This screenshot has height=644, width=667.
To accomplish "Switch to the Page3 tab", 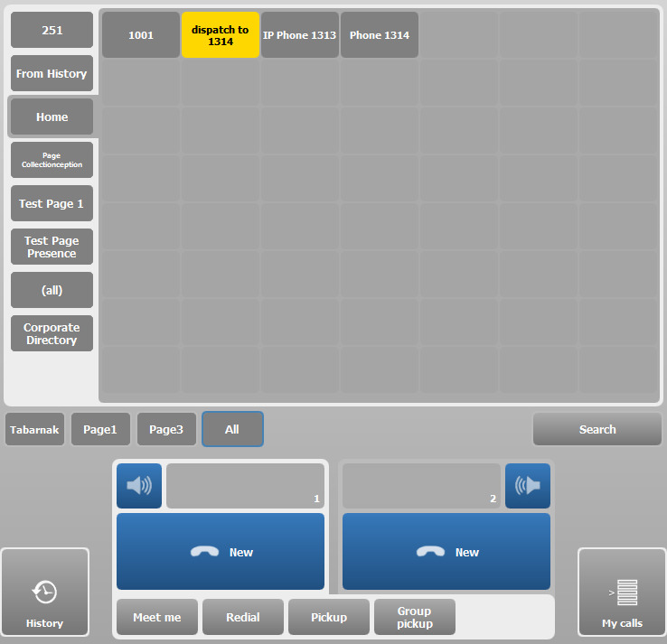I will pyautogui.click(x=166, y=429).
